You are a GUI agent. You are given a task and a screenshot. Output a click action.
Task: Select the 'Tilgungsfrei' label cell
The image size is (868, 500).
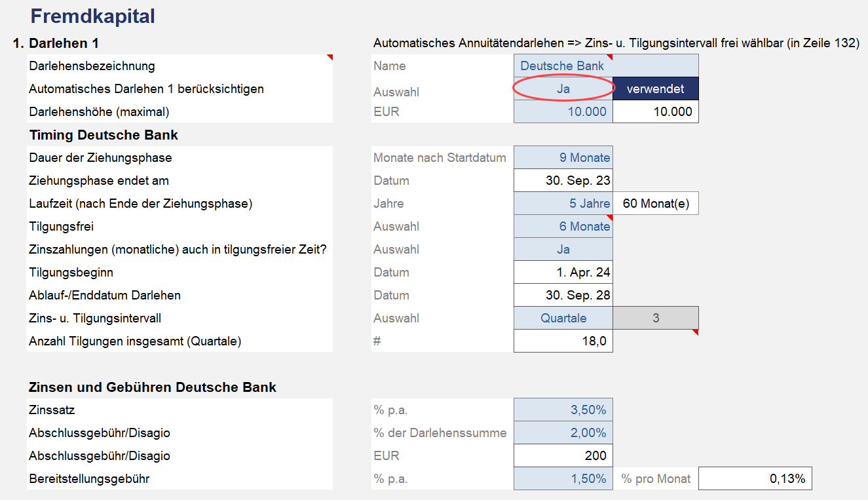coord(179,226)
